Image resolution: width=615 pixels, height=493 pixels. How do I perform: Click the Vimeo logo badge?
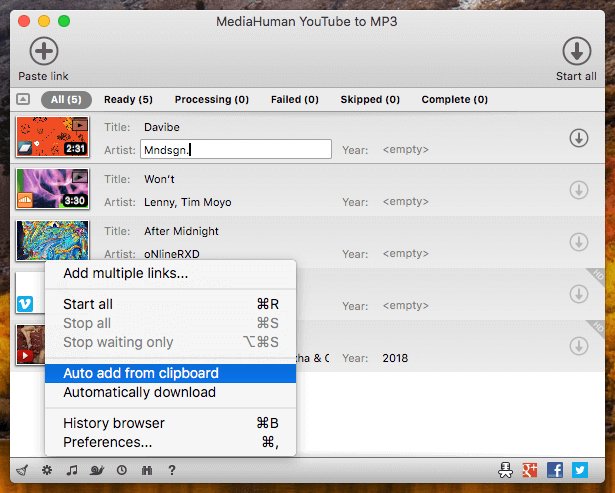[25, 304]
